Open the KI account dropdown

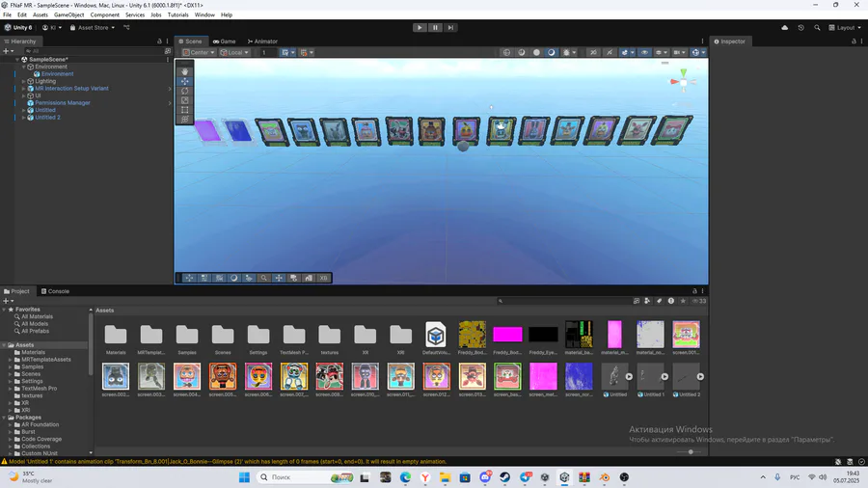coord(52,28)
